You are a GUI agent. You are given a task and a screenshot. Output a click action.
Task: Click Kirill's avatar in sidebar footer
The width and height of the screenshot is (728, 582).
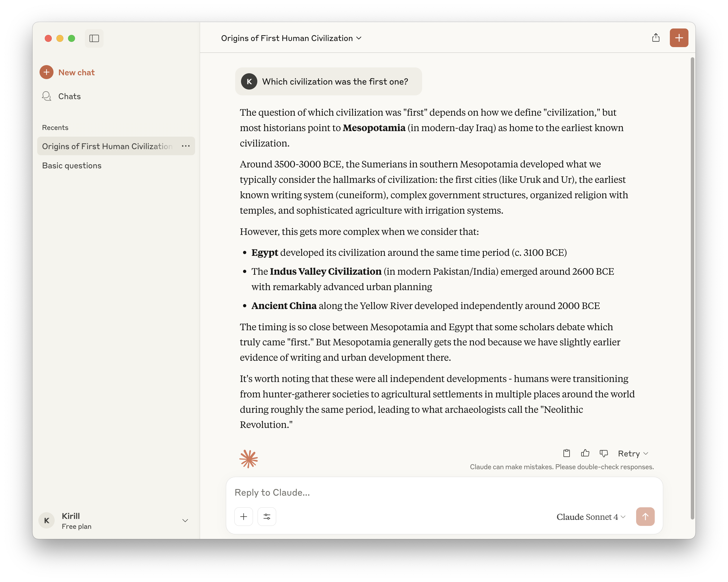tap(47, 520)
